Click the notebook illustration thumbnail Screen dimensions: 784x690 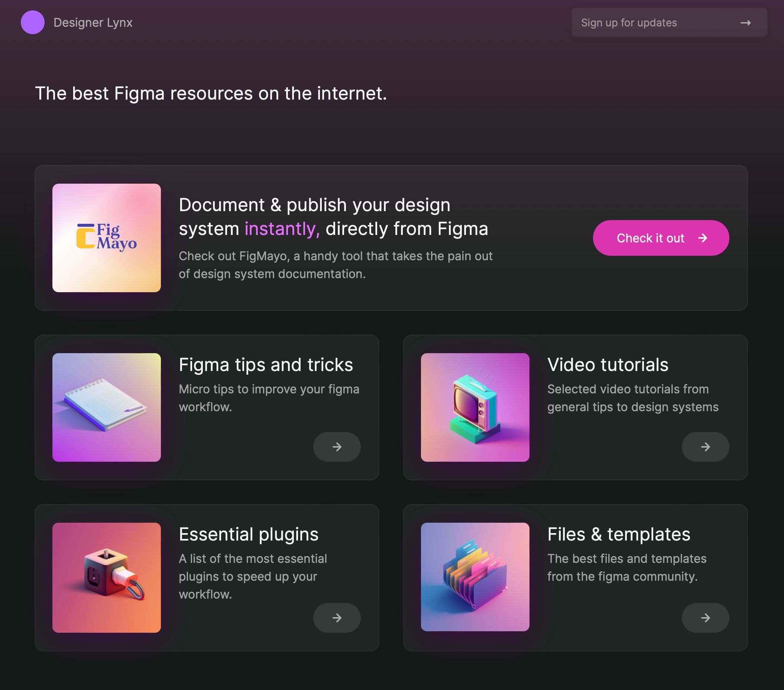pyautogui.click(x=107, y=407)
